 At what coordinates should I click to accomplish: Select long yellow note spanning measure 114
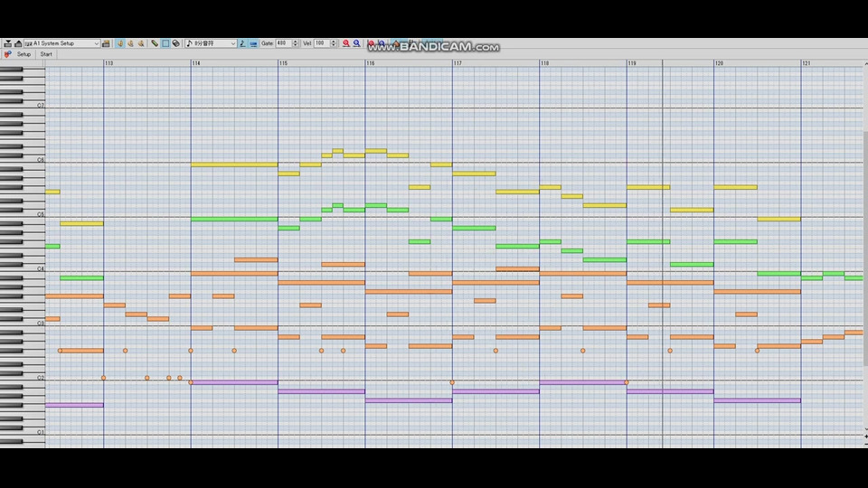click(234, 164)
